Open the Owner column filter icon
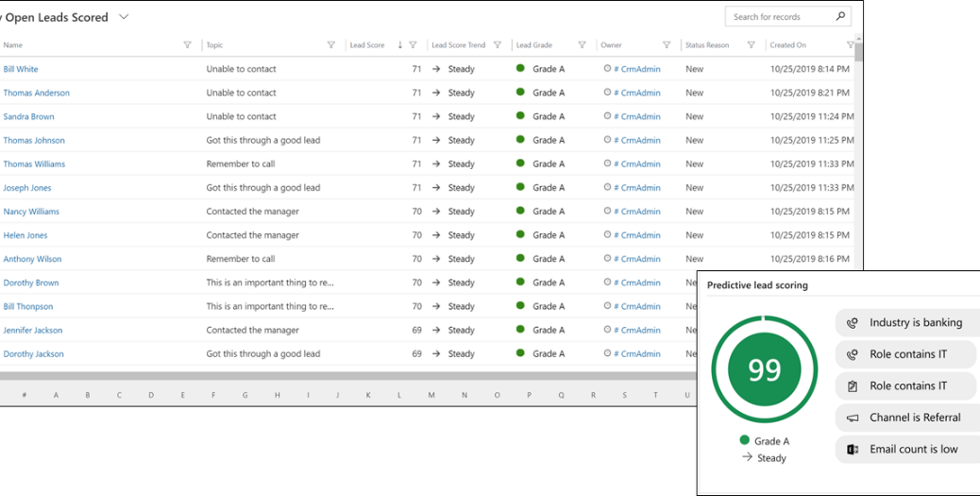Image resolution: width=980 pixels, height=496 pixels. pos(667,45)
